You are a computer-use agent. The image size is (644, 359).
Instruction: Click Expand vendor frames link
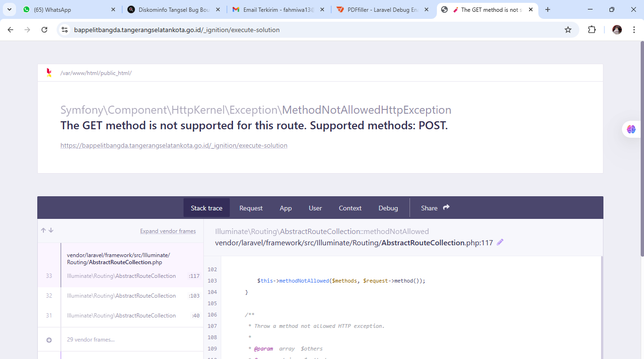[x=168, y=231]
